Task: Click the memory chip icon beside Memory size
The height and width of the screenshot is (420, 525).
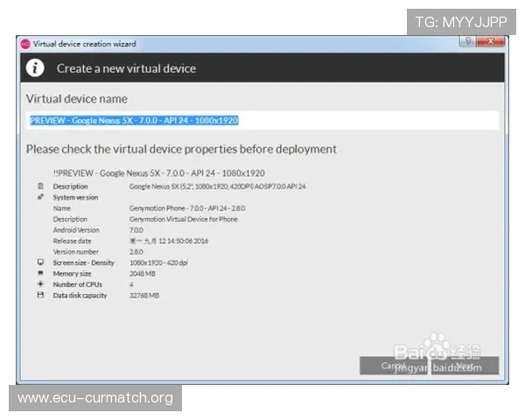Action: pyautogui.click(x=40, y=273)
